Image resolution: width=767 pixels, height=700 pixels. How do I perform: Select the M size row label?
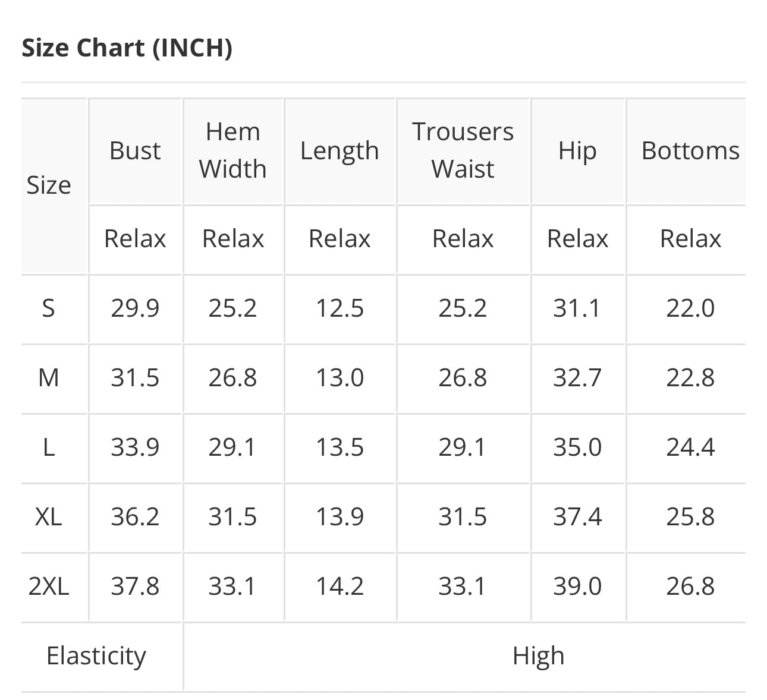click(x=49, y=378)
